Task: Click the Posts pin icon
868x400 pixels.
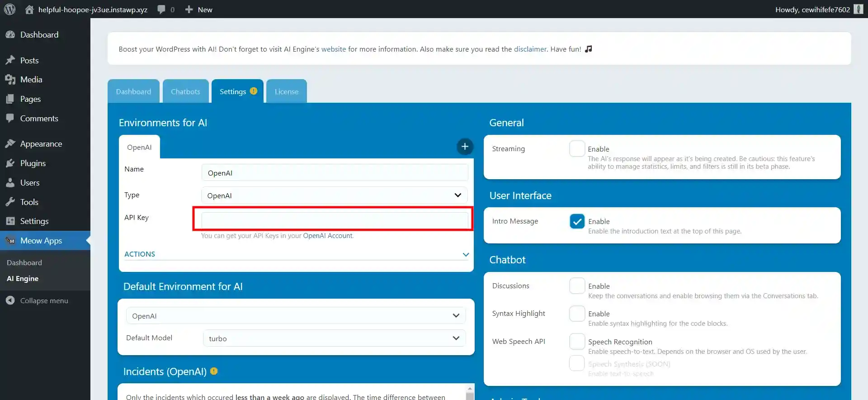Action: [10, 60]
